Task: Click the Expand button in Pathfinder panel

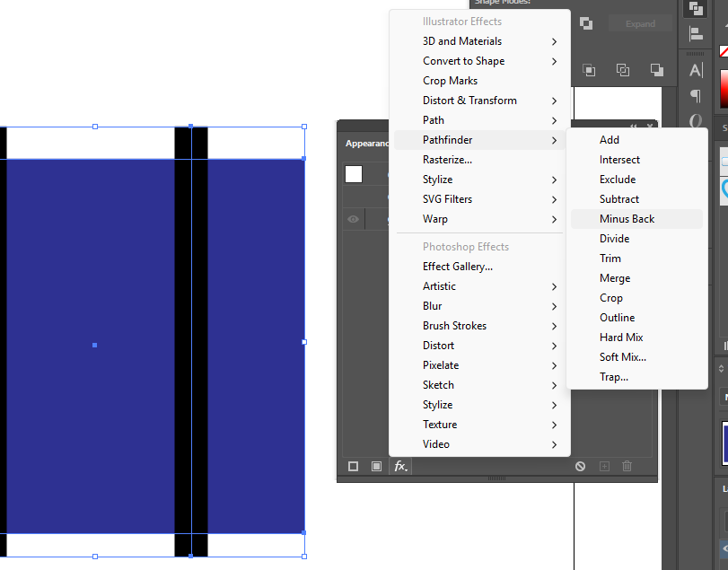Action: click(x=640, y=23)
